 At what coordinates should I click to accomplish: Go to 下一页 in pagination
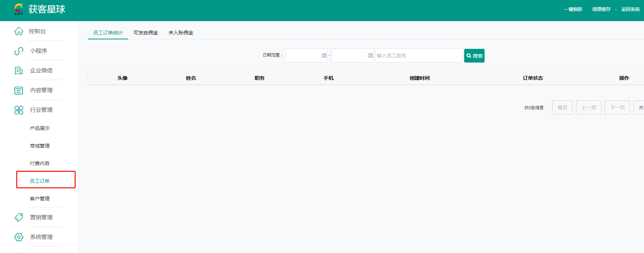point(617,108)
